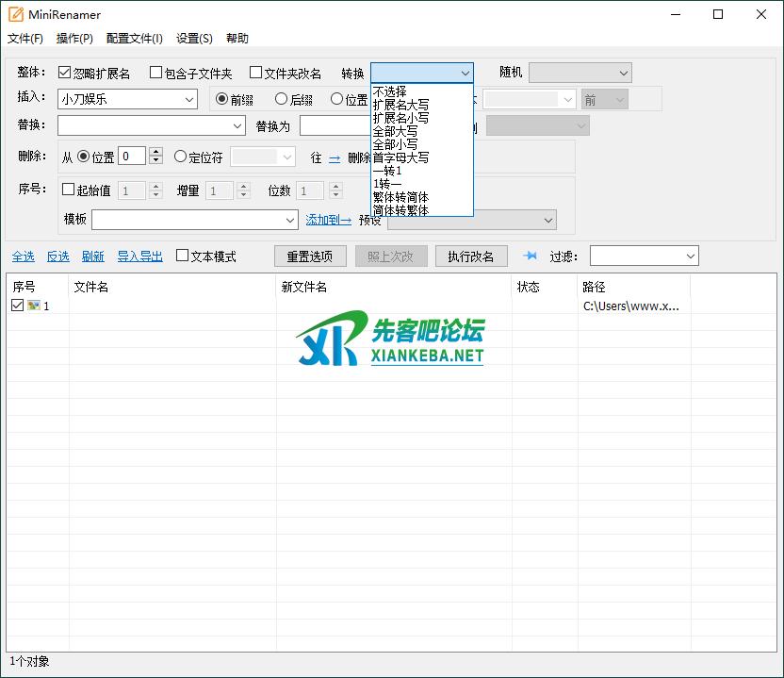Pick 繁体转简体 in the dropdown list
Screen dimensions: 784x678
[400, 197]
